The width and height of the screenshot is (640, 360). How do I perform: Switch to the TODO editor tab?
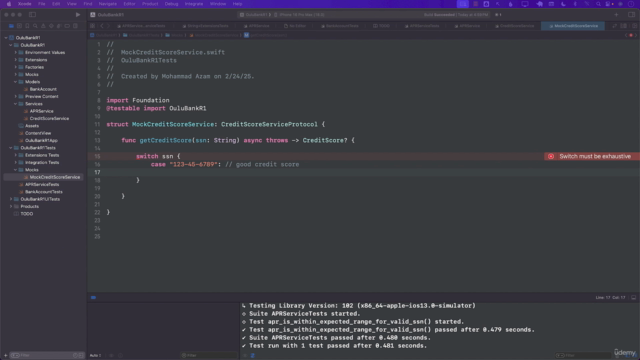pos(382,26)
